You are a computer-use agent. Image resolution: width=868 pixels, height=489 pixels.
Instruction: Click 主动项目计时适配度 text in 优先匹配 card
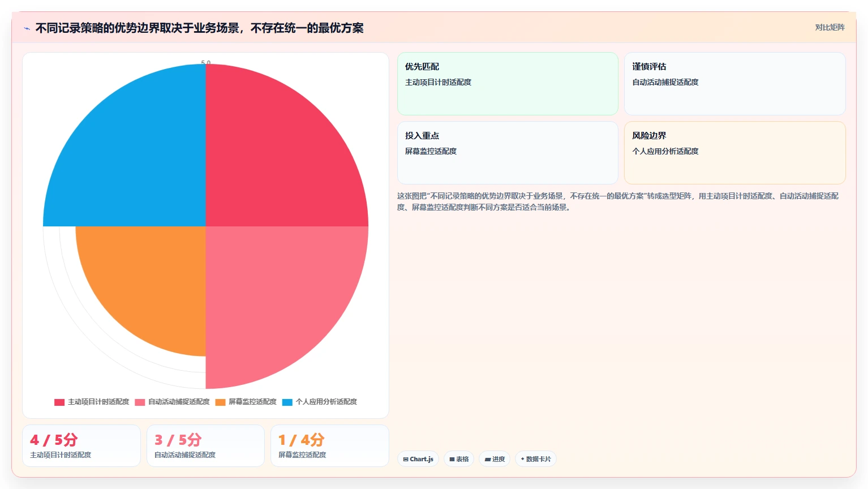click(438, 82)
